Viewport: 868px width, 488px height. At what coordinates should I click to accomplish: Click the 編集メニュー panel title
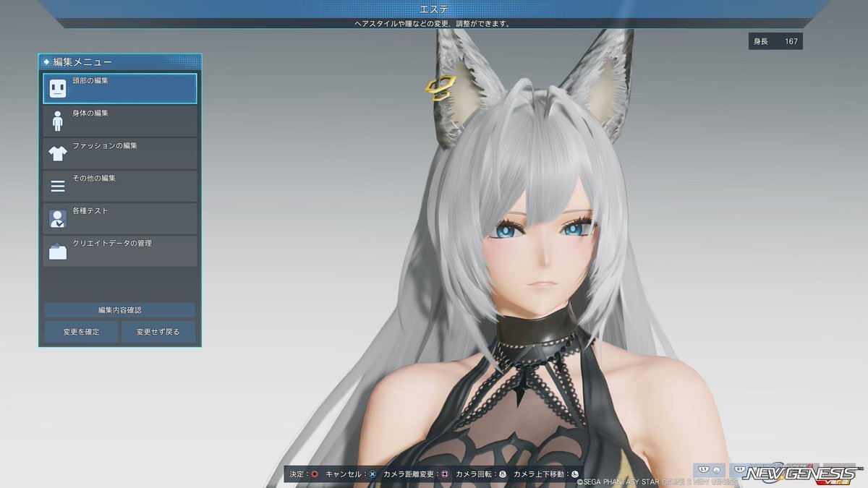click(x=82, y=62)
